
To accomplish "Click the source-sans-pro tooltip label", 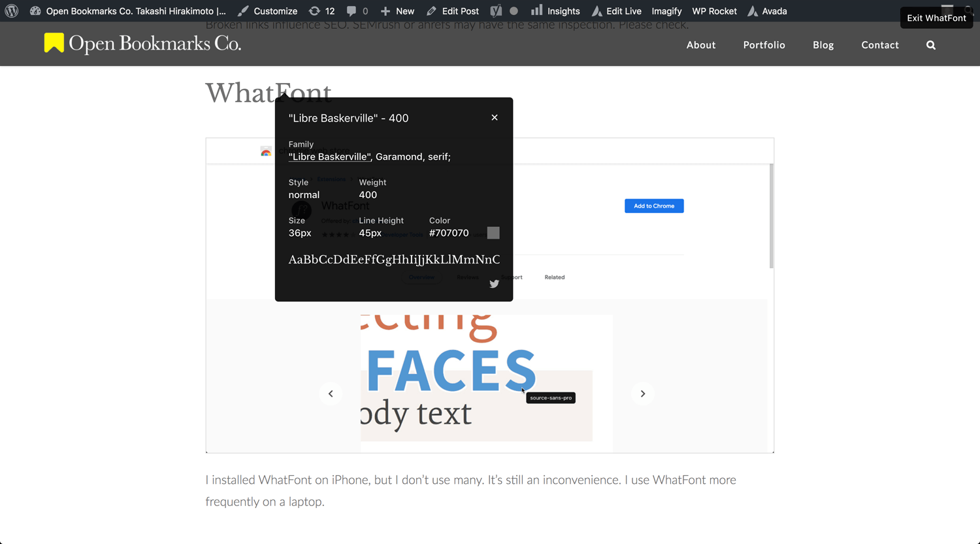I will pyautogui.click(x=551, y=398).
